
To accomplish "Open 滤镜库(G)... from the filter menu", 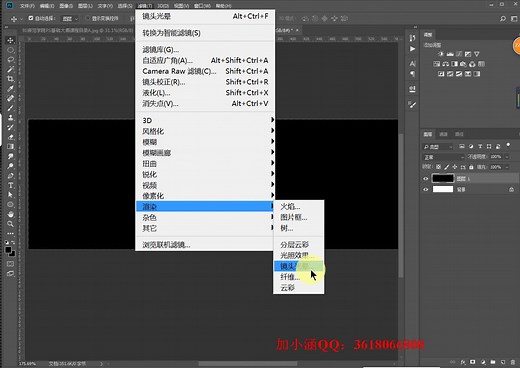I will coord(205,50).
